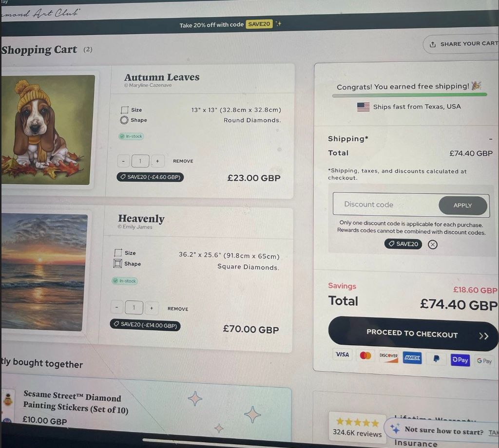The height and width of the screenshot is (448, 499).
Task: Click the SAVE20 banner code badge
Action: (x=259, y=24)
